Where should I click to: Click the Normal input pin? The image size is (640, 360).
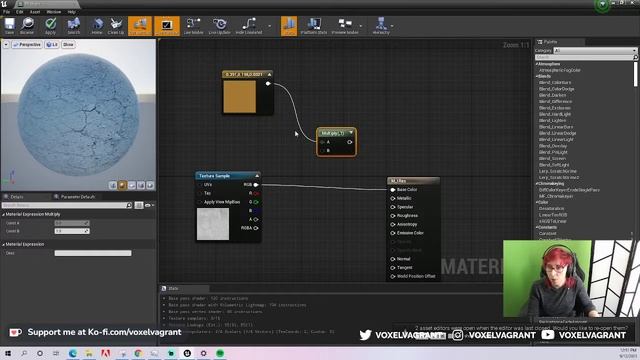tap(393, 259)
